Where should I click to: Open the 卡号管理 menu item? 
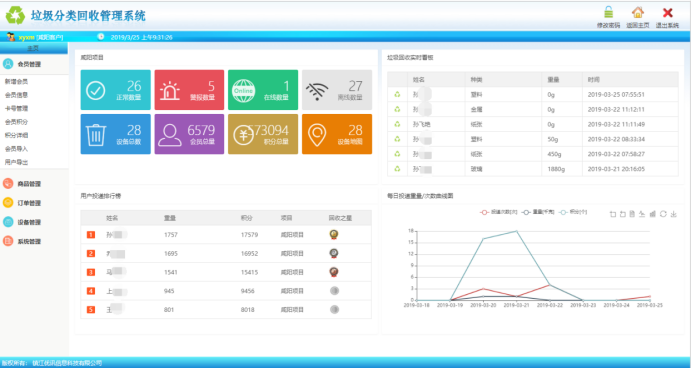pyautogui.click(x=16, y=108)
